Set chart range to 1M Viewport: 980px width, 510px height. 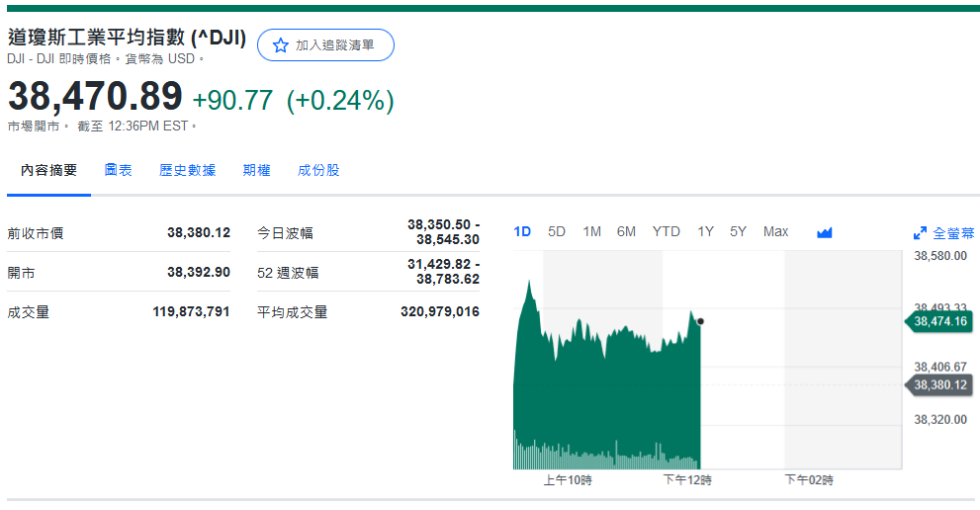tap(591, 231)
